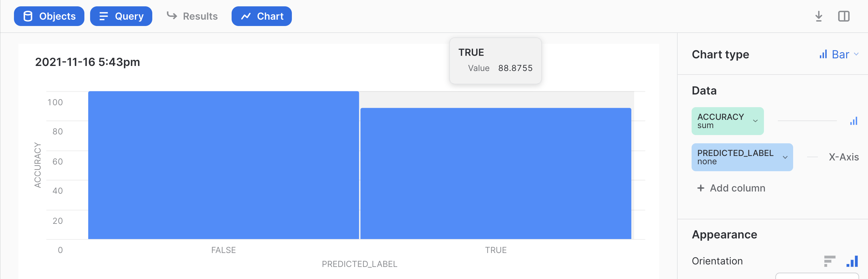Click the line chart icon on Chart tab

pyautogui.click(x=246, y=16)
